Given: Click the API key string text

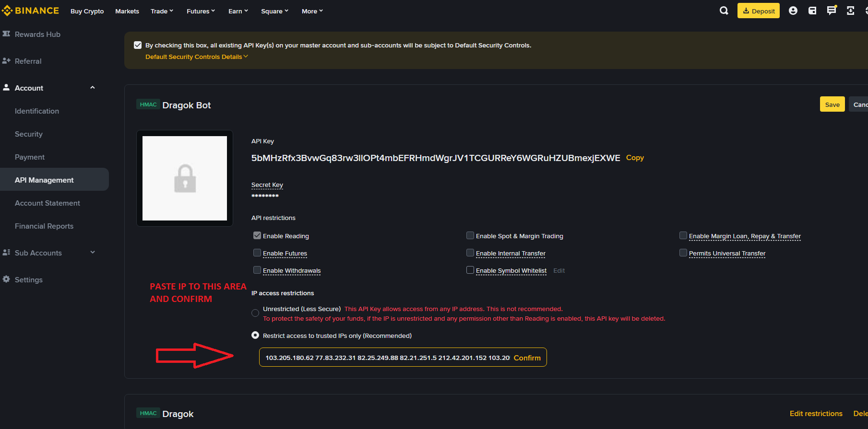Looking at the screenshot, I should (x=436, y=158).
